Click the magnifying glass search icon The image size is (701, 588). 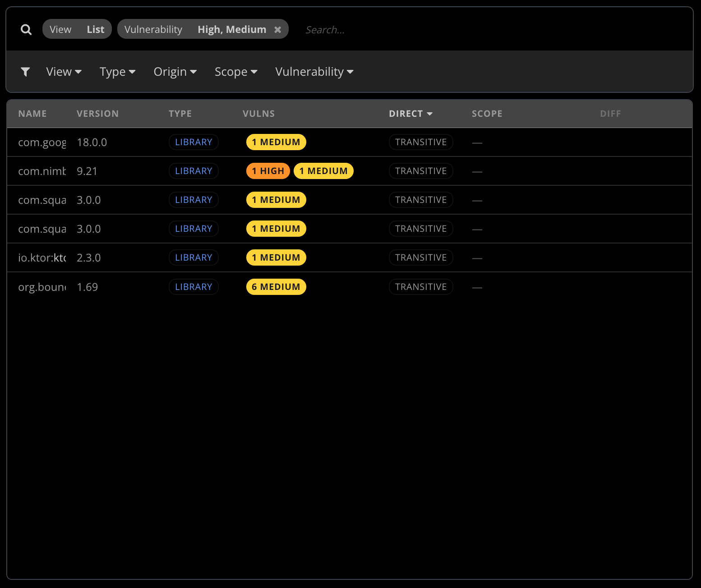(x=26, y=30)
